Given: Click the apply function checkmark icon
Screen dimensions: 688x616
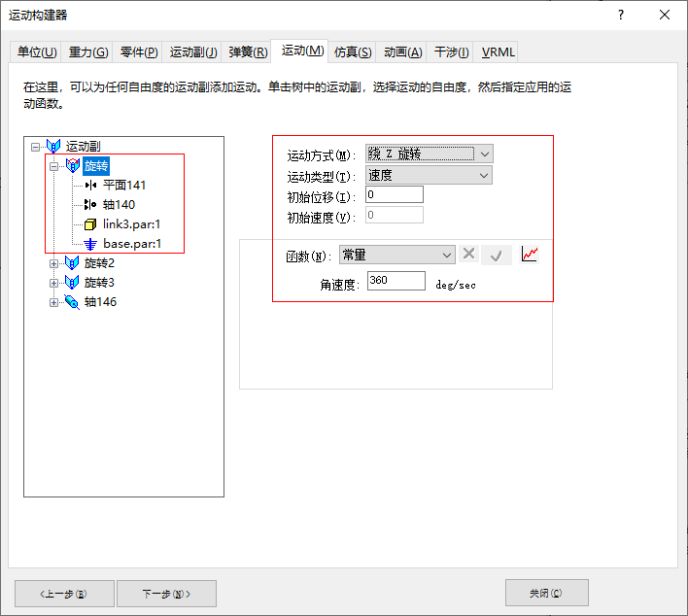Looking at the screenshot, I should [x=497, y=255].
